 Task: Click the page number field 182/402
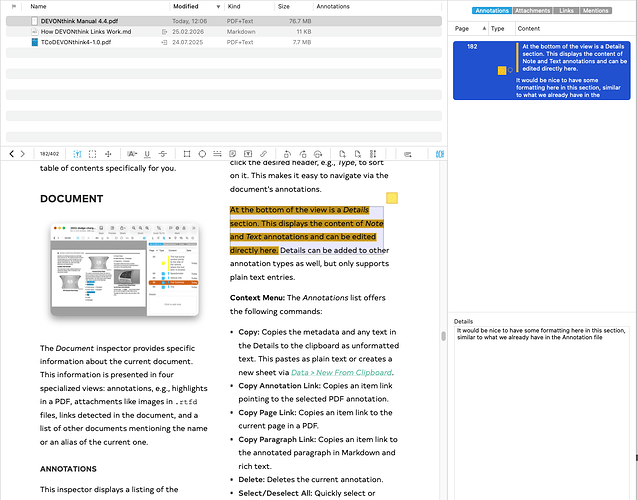49,154
